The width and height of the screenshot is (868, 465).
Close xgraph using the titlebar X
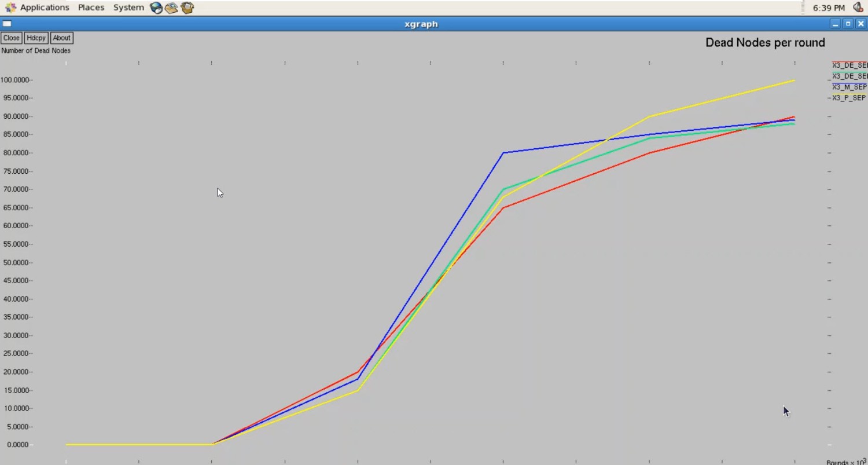tap(860, 24)
